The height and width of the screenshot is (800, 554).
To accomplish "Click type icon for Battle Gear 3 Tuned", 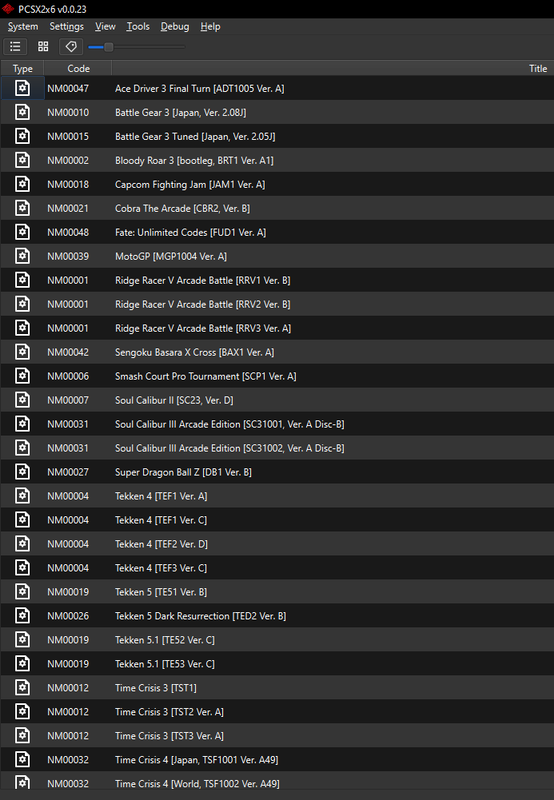I will 22,136.
